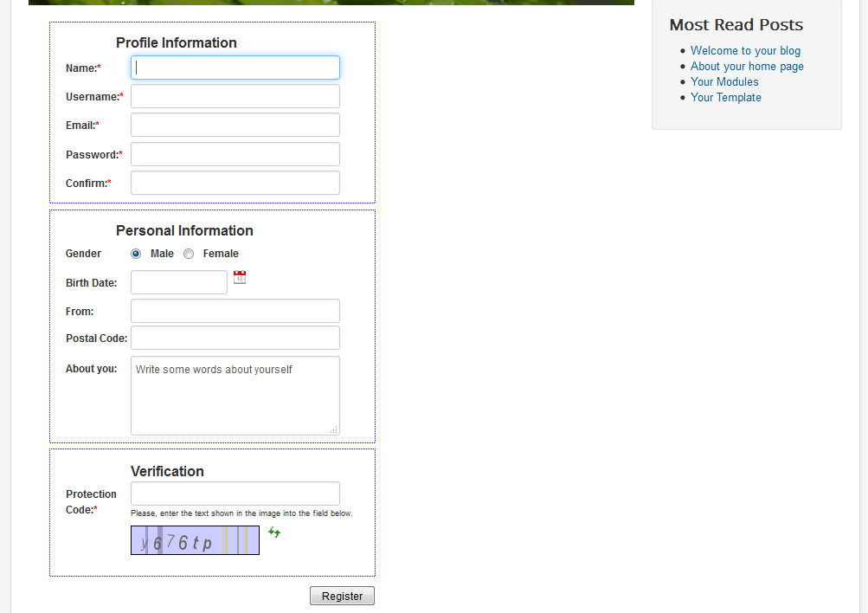
Task: Open the Birth Date calendar picker icon
Action: pos(240,277)
